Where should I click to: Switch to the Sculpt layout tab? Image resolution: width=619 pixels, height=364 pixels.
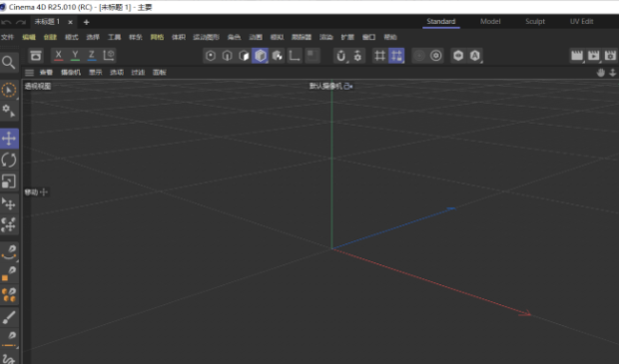tap(535, 21)
